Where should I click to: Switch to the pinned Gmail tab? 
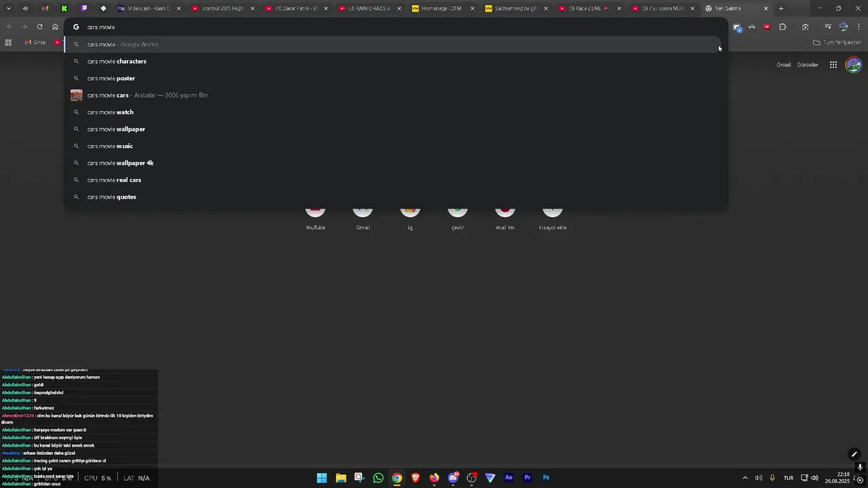(45, 9)
